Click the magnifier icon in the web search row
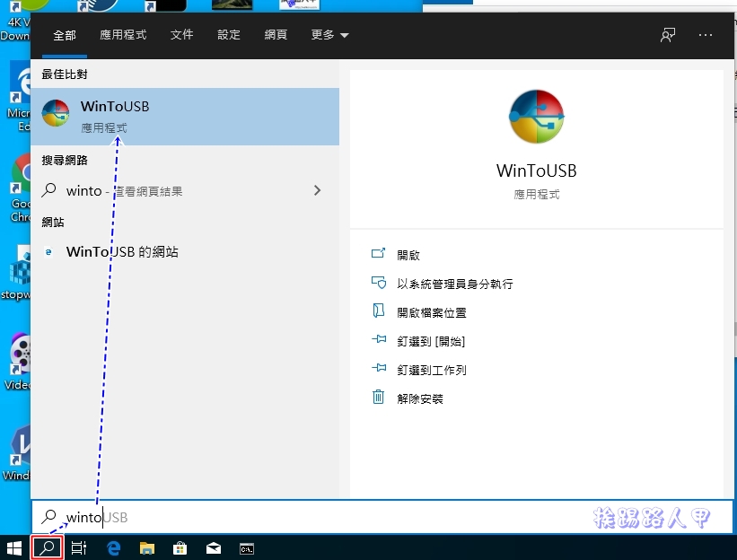The height and width of the screenshot is (560, 737). click(x=48, y=190)
